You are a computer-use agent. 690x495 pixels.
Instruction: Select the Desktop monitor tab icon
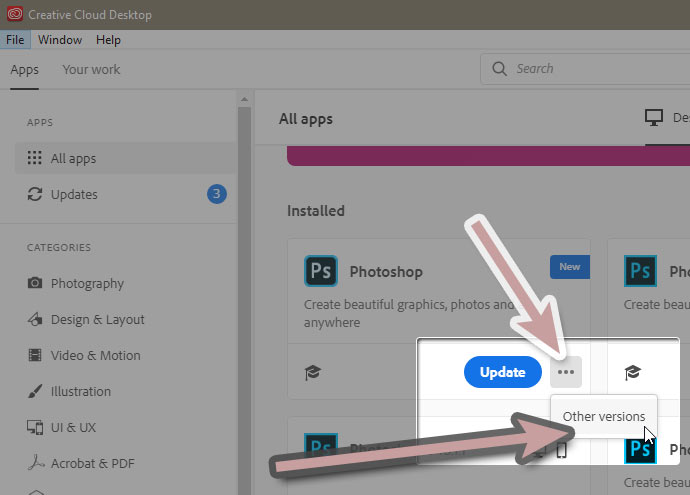tap(653, 117)
